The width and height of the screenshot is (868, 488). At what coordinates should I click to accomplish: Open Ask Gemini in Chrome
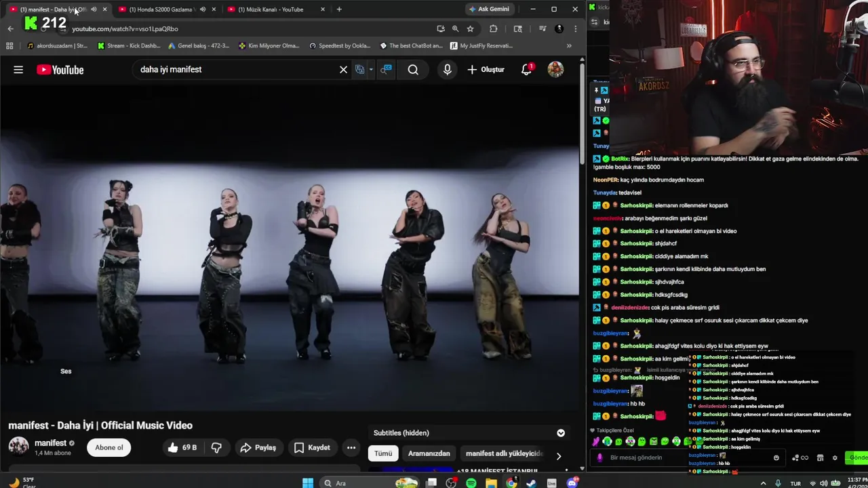click(489, 9)
